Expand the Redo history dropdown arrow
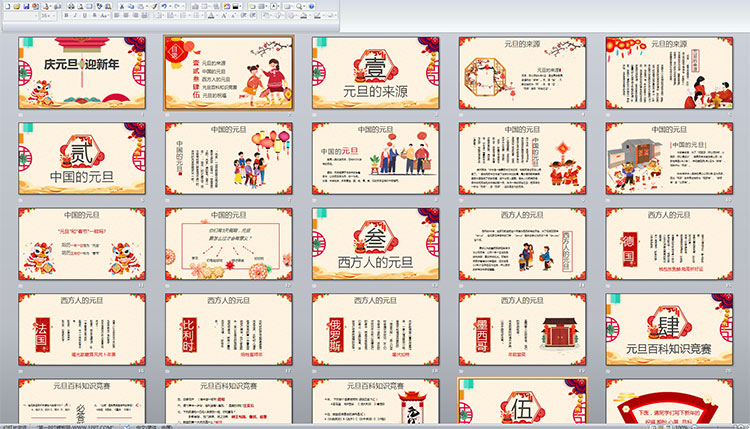 183,7
